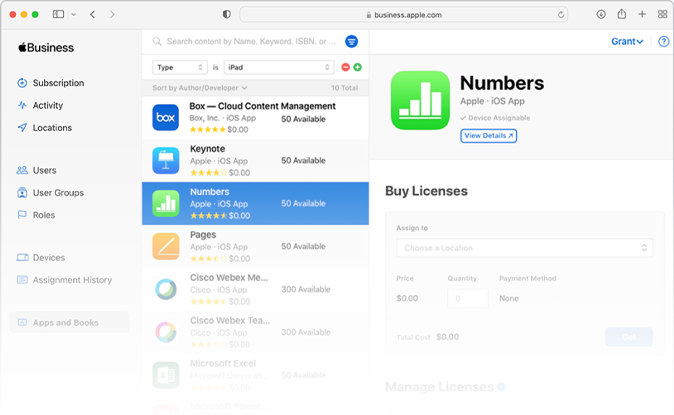The width and height of the screenshot is (674, 415).
Task: Open User Groups in the sidebar
Action: pyautogui.click(x=58, y=193)
